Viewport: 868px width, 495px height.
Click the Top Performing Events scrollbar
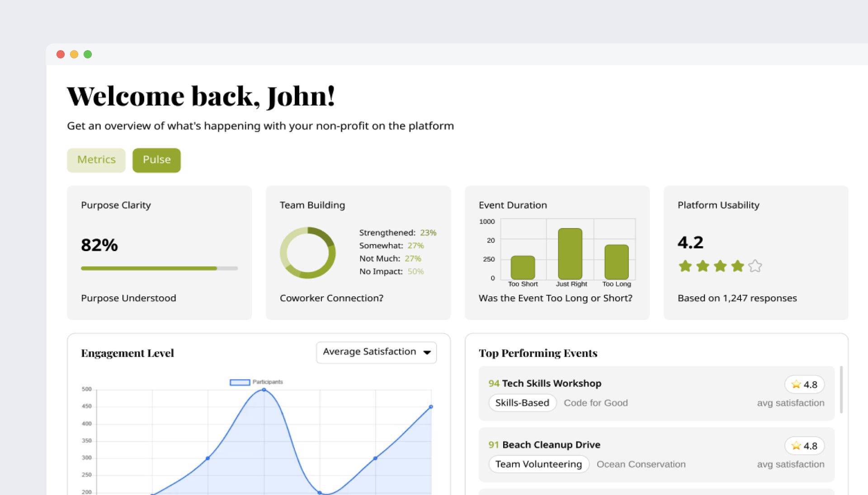click(x=841, y=389)
